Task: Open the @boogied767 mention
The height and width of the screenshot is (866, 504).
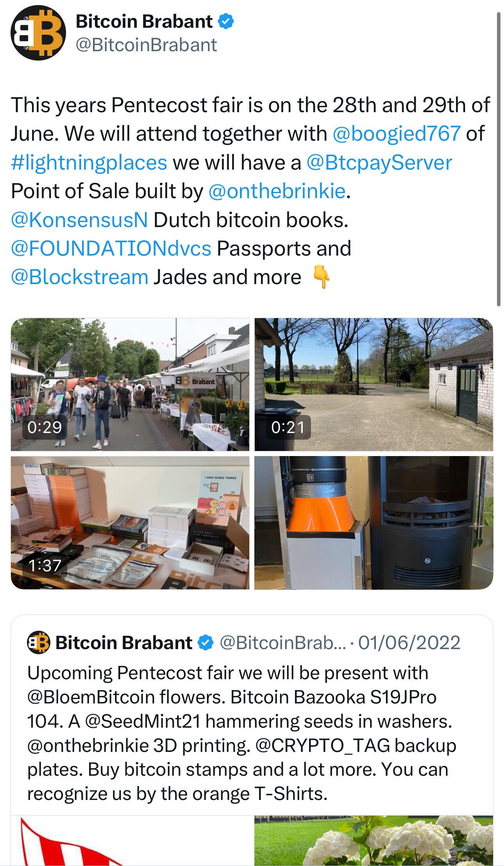Action: (396, 134)
